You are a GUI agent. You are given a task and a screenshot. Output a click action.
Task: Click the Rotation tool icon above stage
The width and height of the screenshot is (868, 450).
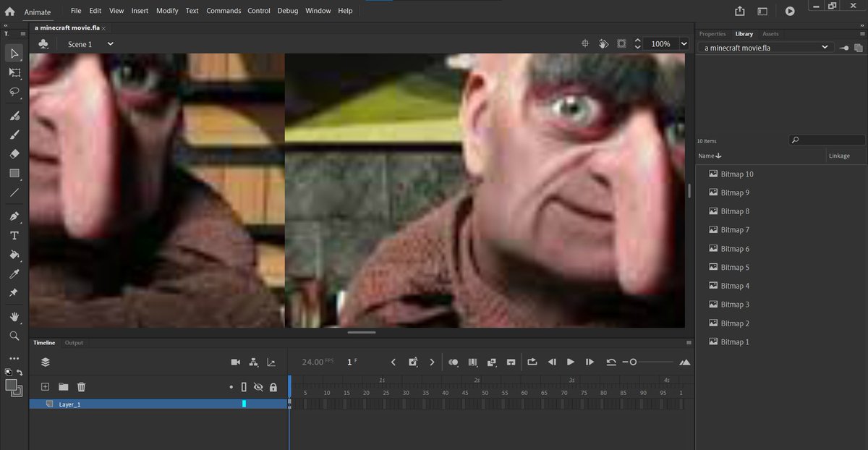point(604,44)
